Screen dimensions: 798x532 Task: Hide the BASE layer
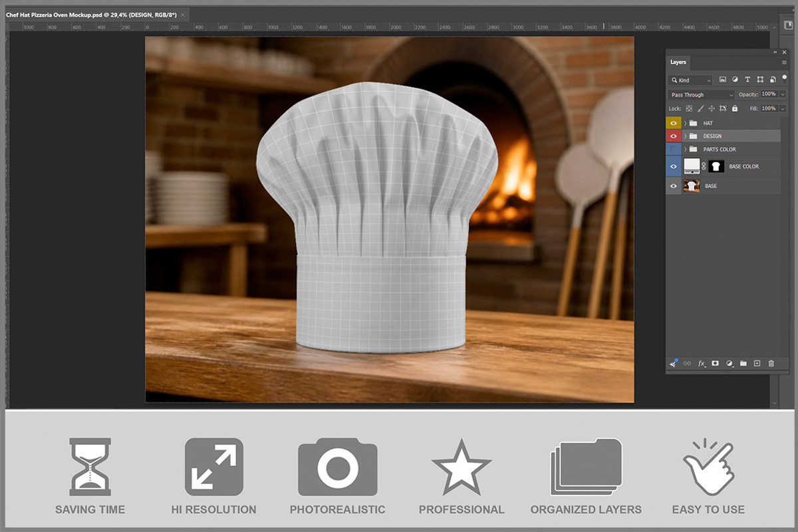pyautogui.click(x=674, y=186)
